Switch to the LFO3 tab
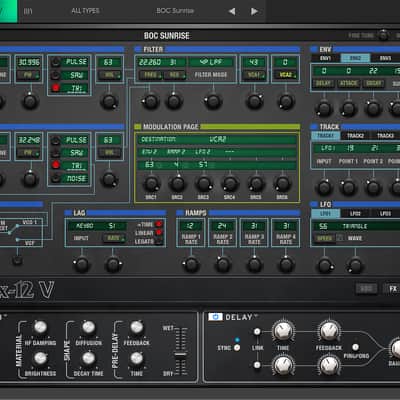The width and height of the screenshot is (400, 400). pos(385,213)
